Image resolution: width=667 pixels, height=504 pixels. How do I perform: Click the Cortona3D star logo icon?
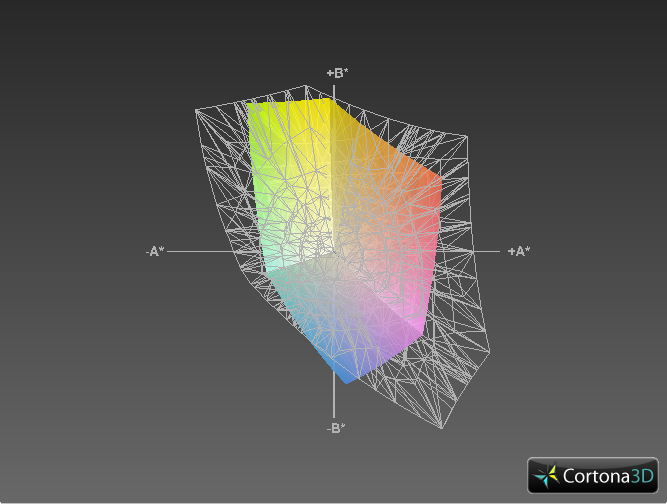pos(546,476)
